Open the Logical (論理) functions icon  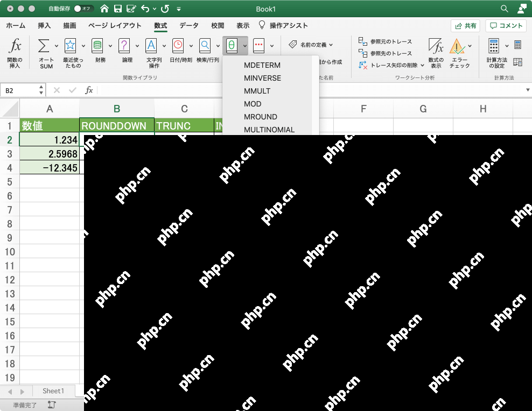(124, 46)
